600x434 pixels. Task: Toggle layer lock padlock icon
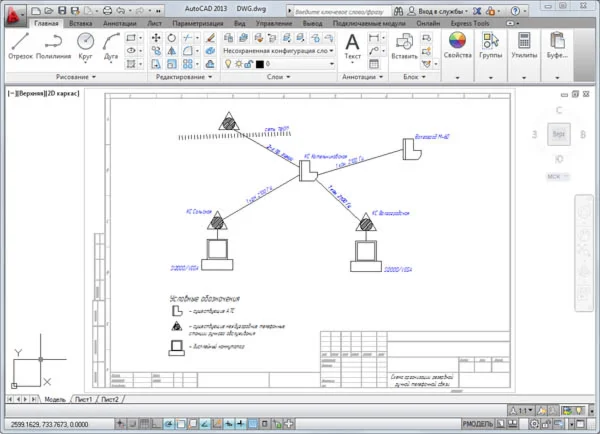tap(248, 64)
